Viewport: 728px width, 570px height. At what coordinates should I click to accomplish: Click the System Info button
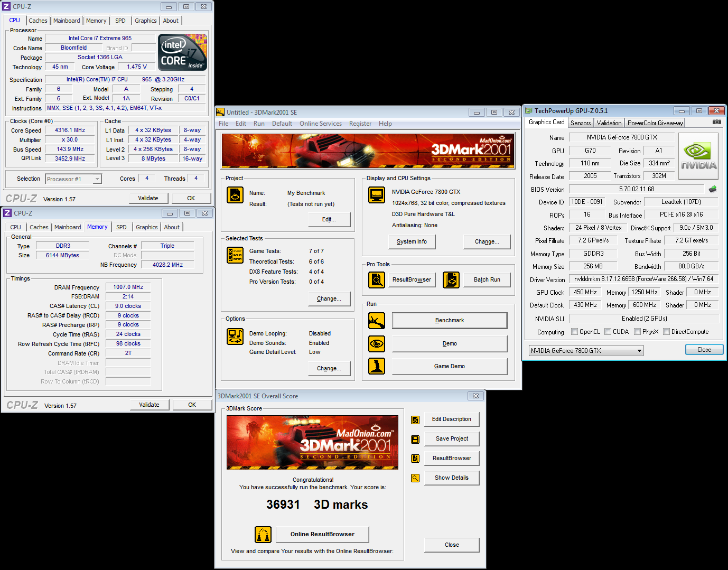click(x=412, y=241)
